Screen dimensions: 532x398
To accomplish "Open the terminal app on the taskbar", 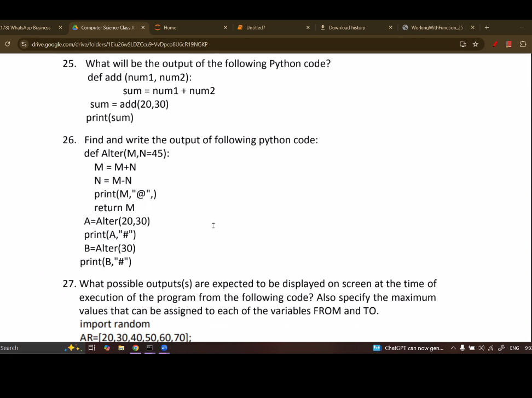I will click(149, 348).
